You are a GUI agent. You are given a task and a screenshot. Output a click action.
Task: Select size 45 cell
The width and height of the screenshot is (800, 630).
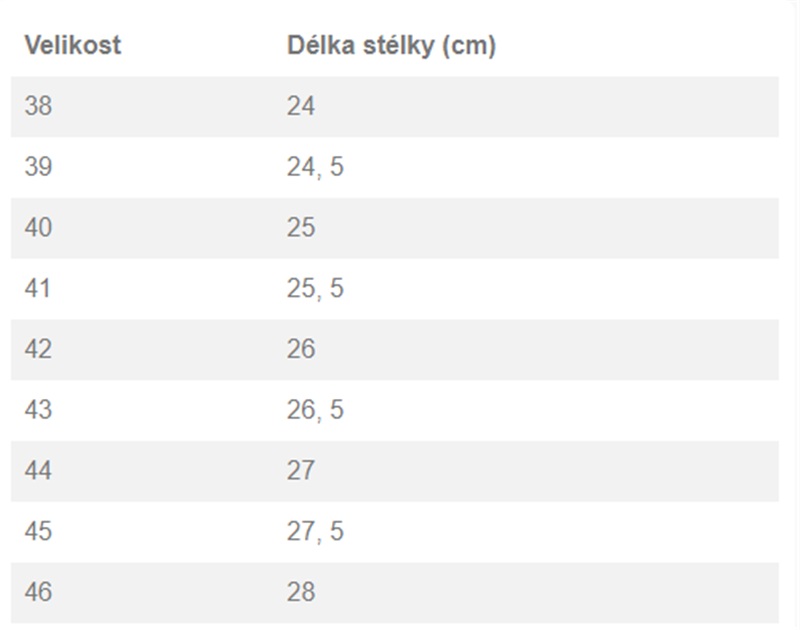[38, 531]
